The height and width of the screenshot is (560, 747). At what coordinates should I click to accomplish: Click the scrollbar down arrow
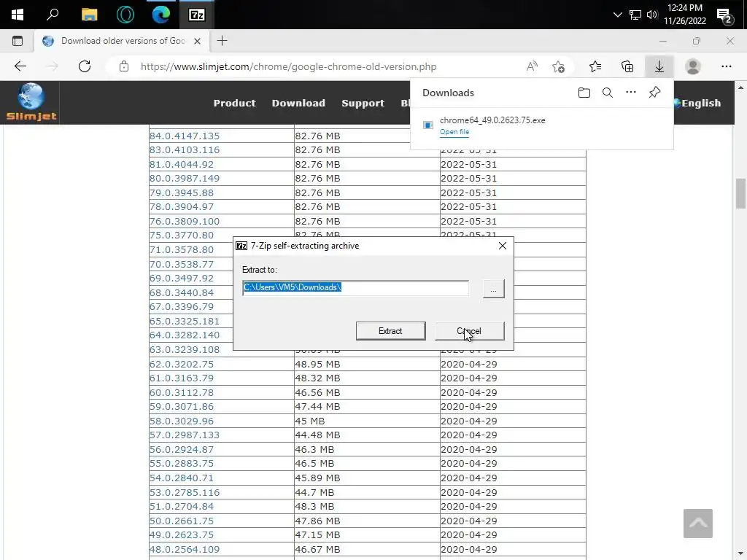click(x=740, y=554)
